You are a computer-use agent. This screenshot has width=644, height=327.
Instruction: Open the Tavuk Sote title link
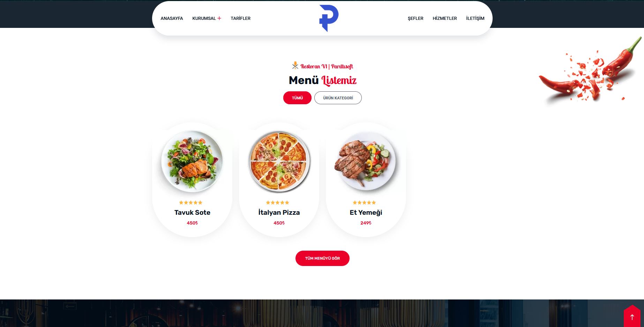click(x=192, y=212)
